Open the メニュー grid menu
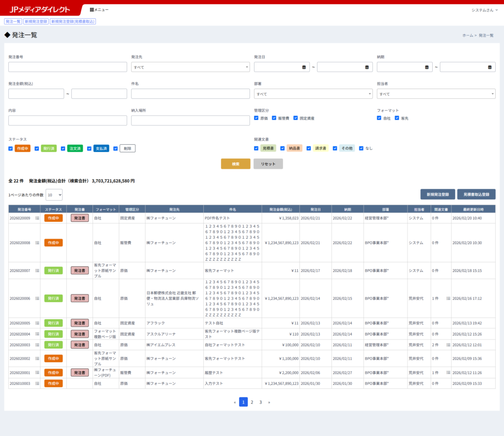The height and width of the screenshot is (436, 504). pyautogui.click(x=99, y=10)
